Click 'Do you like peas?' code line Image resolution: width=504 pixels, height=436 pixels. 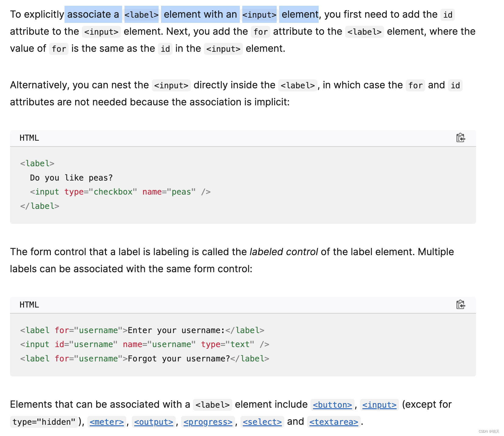click(x=71, y=178)
